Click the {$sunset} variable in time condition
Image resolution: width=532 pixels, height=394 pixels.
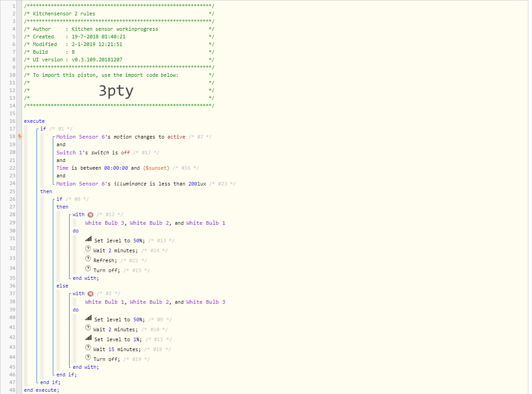[156, 168]
